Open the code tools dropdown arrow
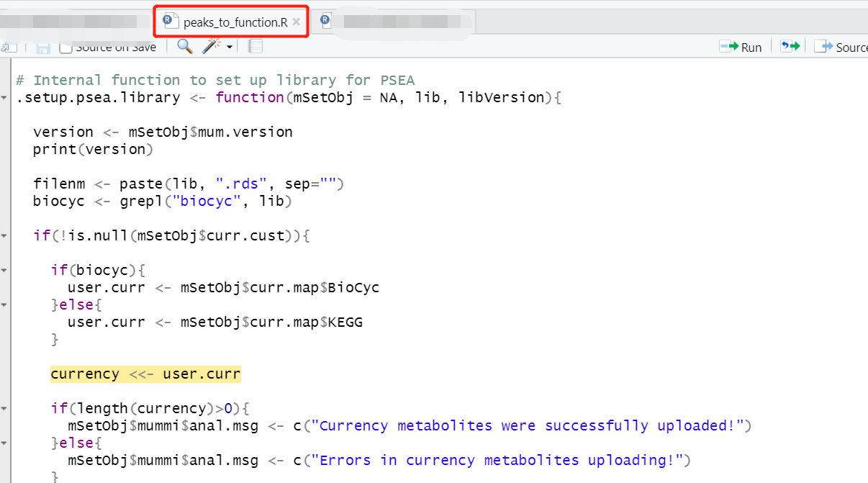Viewport: 868px width, 483px height. (x=230, y=47)
